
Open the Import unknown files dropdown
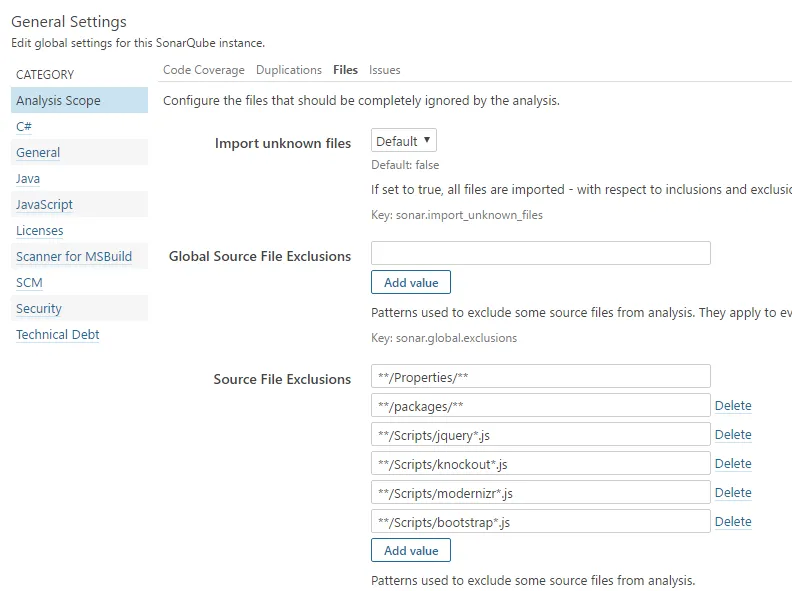click(x=404, y=141)
